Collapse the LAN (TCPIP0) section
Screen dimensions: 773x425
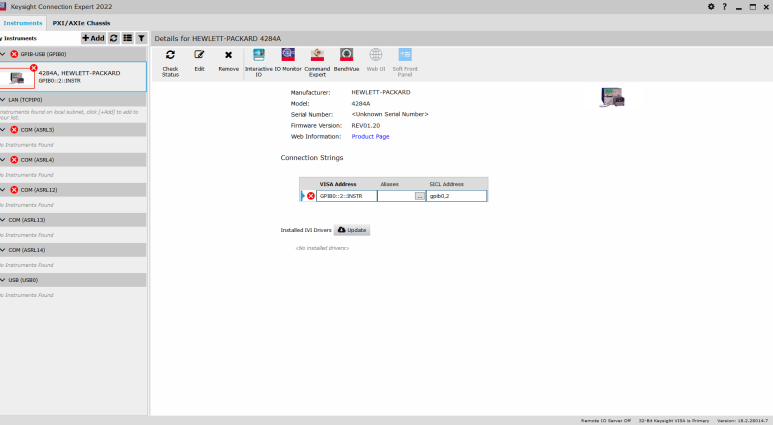coord(3,100)
